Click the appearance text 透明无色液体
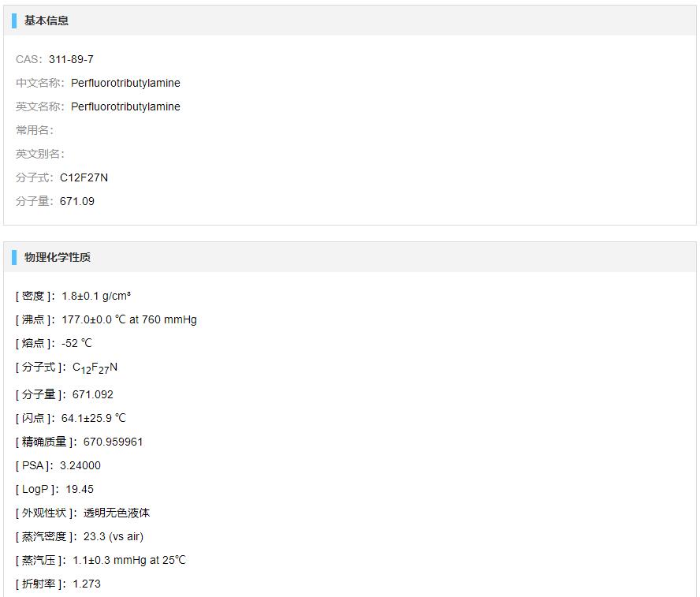The image size is (700, 597). (x=117, y=513)
